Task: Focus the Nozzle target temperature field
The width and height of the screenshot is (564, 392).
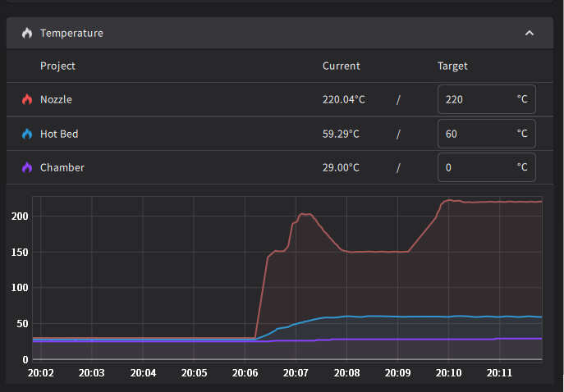Action: tap(476, 99)
